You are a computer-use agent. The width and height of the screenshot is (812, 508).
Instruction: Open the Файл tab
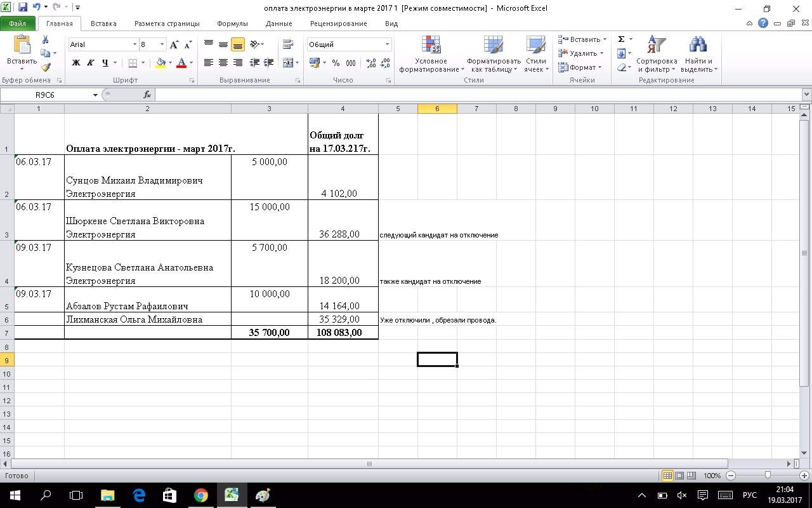coord(18,23)
